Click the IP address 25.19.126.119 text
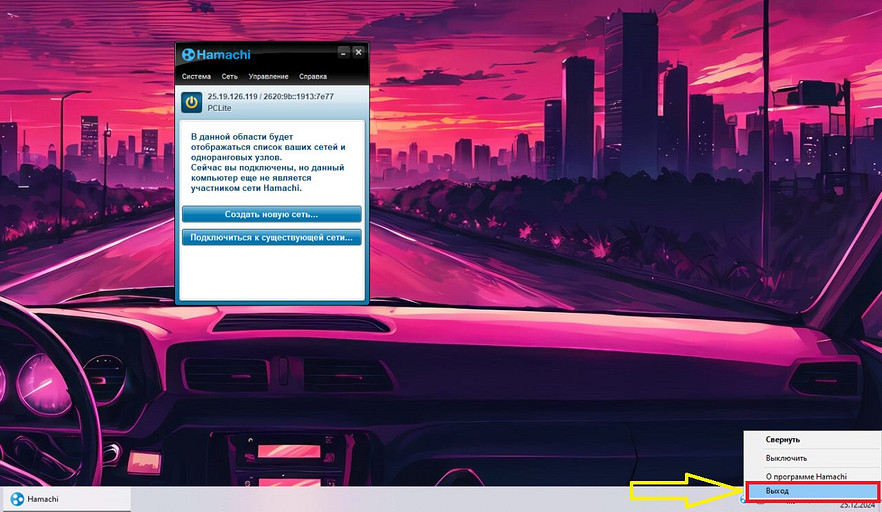Image resolution: width=882 pixels, height=512 pixels. [x=232, y=96]
